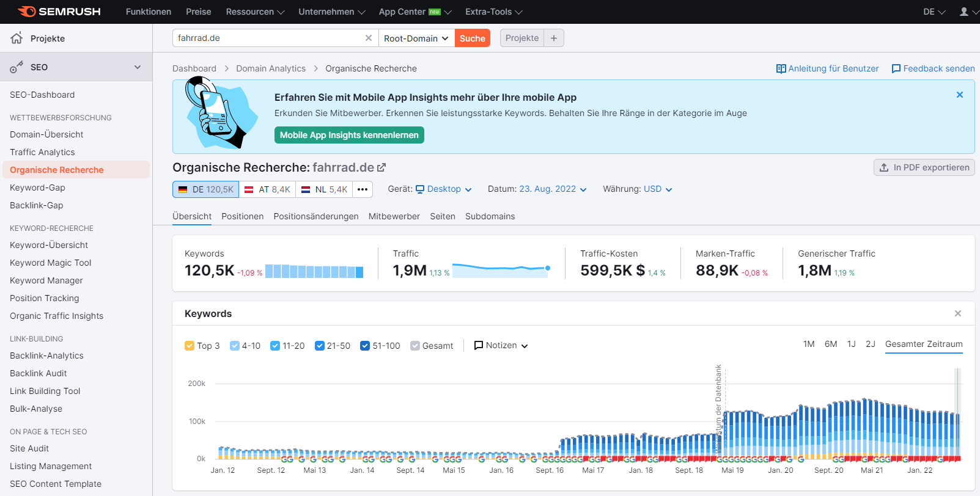The image size is (980, 496).
Task: Open the Notizen dropdown
Action: click(501, 345)
